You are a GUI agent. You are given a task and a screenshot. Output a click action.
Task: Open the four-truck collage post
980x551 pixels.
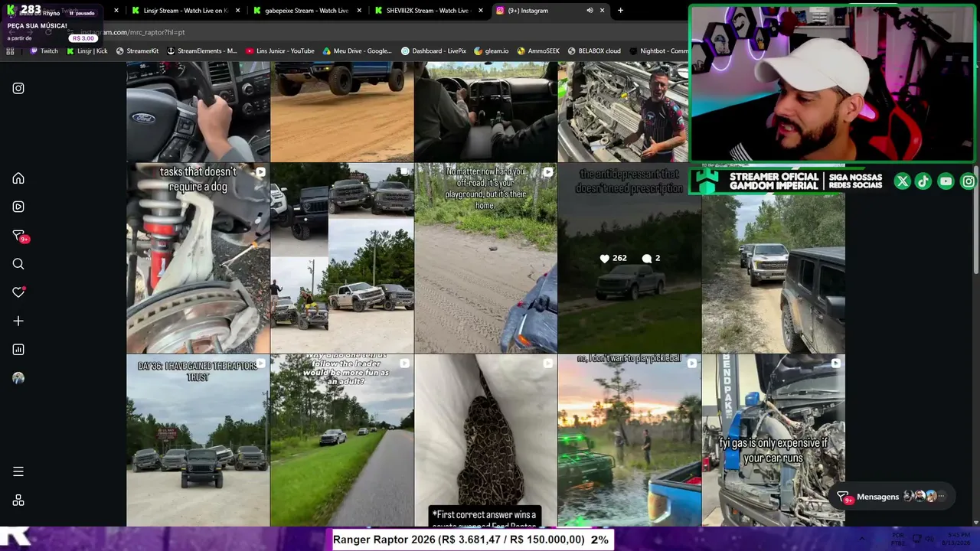click(342, 258)
